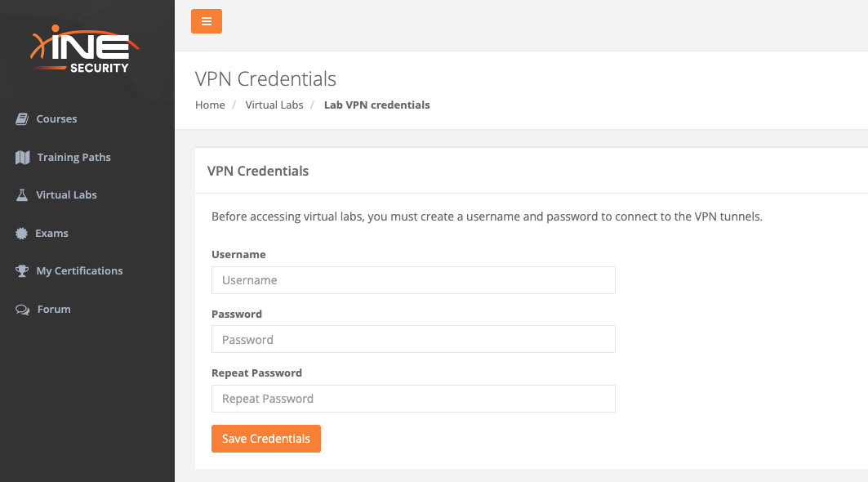Focus the Repeat Password input field
The height and width of the screenshot is (482, 868).
pyautogui.click(x=413, y=399)
